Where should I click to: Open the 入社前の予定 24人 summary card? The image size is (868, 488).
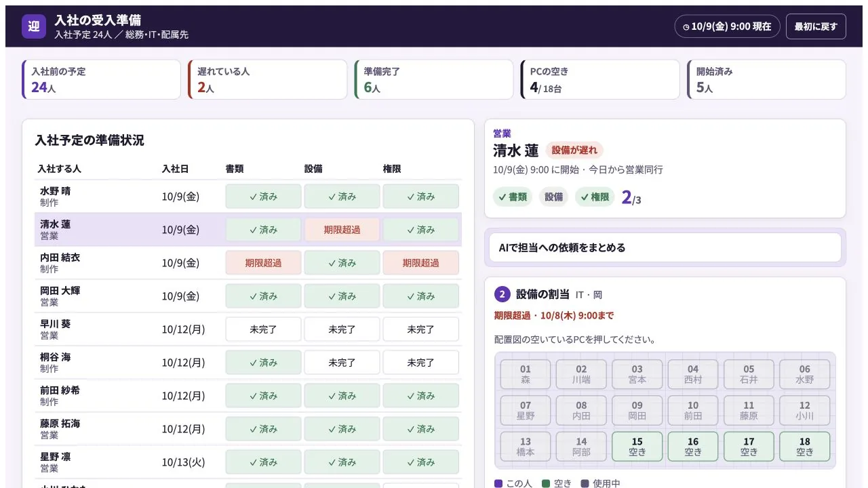(x=102, y=79)
